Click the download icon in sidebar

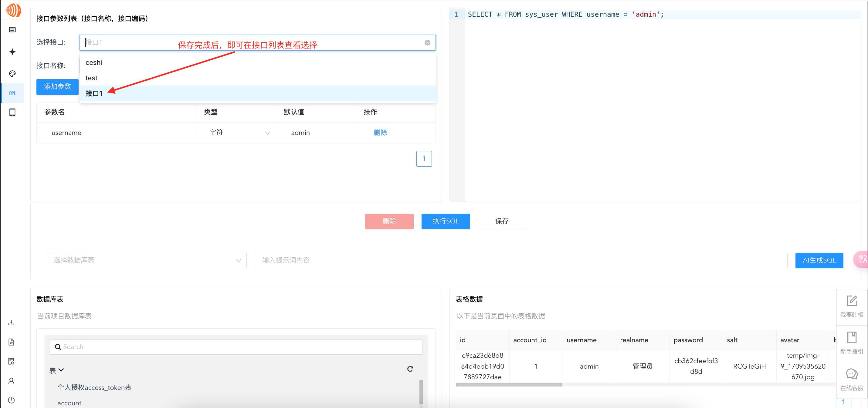12,323
